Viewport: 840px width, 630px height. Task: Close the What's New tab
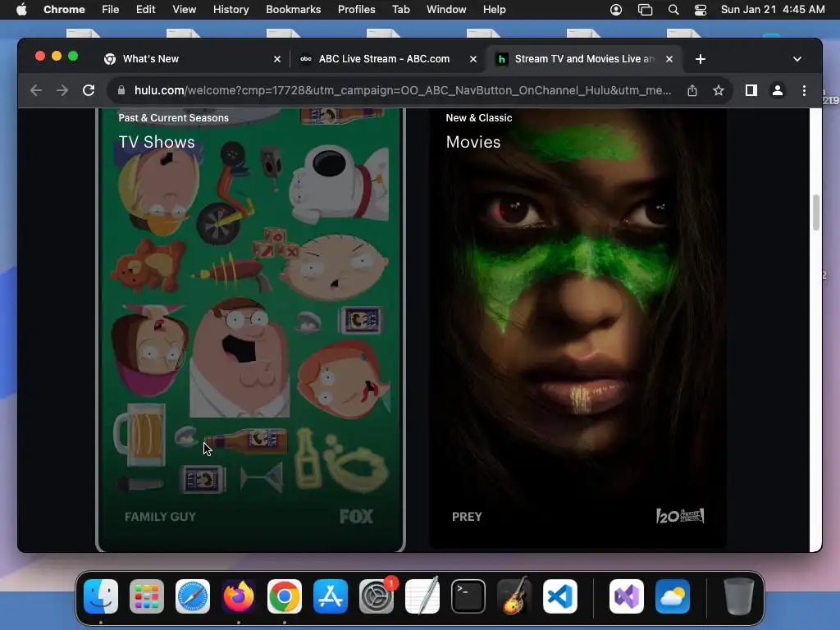[277, 59]
